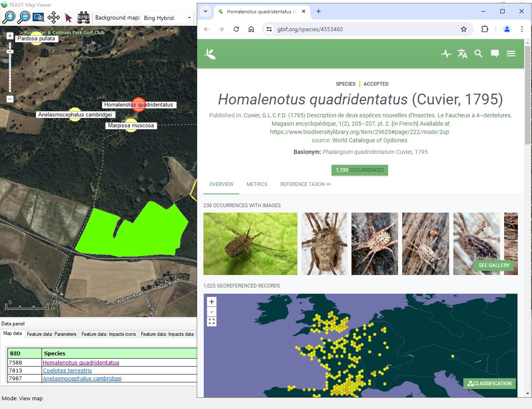Select the zoom in magnifier tool
The height and width of the screenshot is (409, 532).
pos(9,17)
